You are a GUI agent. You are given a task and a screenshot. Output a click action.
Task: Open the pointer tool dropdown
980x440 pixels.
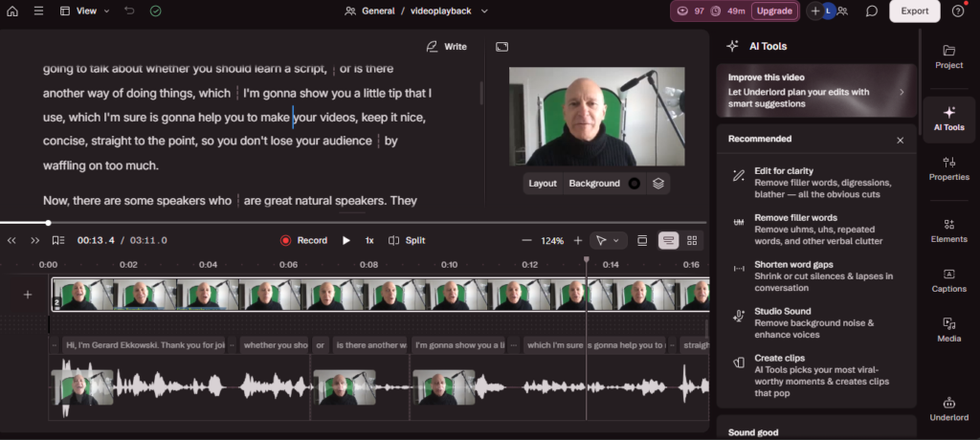coord(608,241)
